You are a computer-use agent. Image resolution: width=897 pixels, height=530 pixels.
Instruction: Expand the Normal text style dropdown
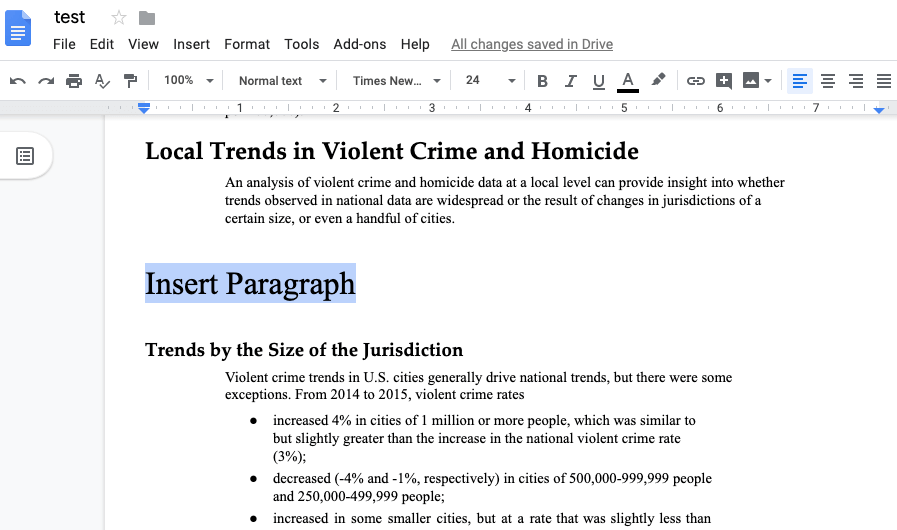[282, 81]
